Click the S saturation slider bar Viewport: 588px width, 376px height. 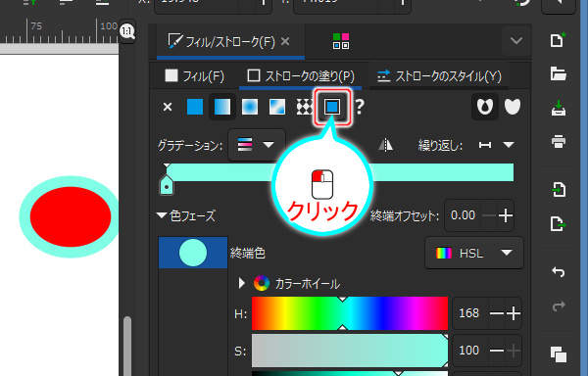(350, 351)
